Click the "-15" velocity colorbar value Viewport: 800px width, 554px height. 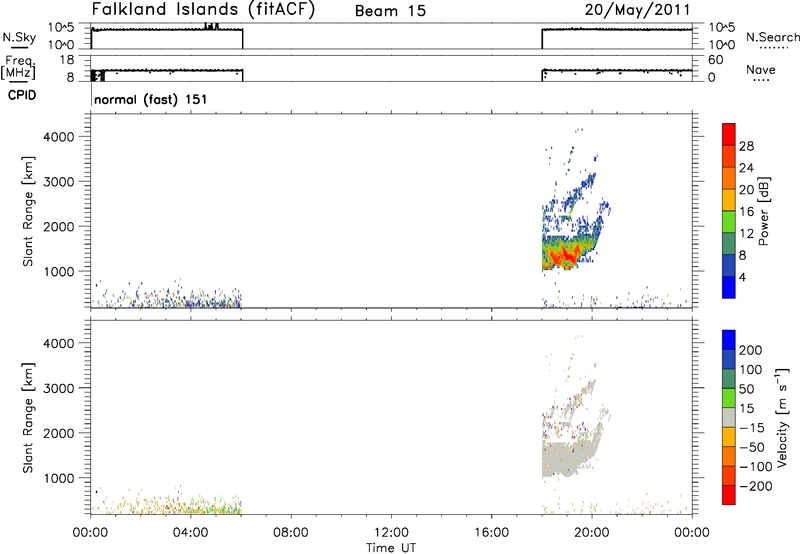coord(752,428)
